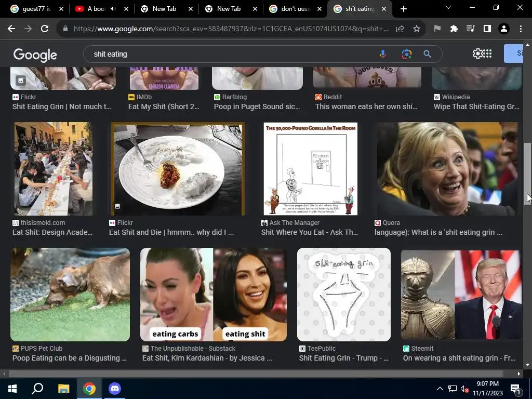Mute the YouTube tab audio

point(113,9)
